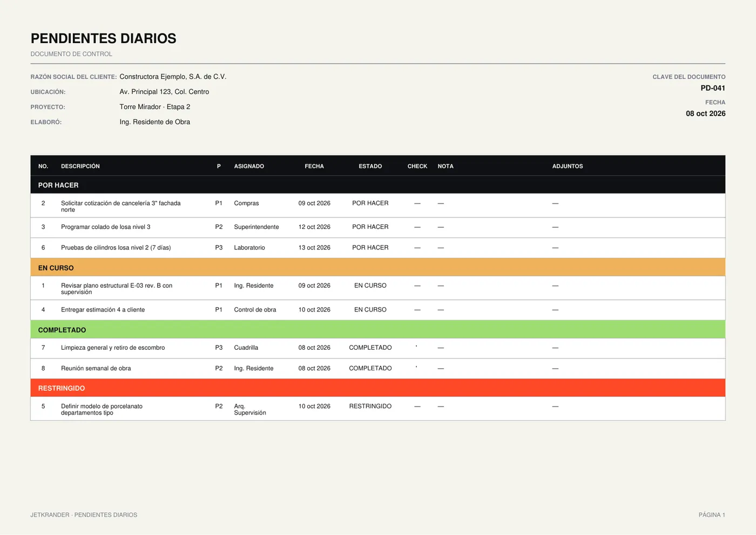Click task "Limpieza general y retiro de escombro"

pyautogui.click(x=113, y=348)
